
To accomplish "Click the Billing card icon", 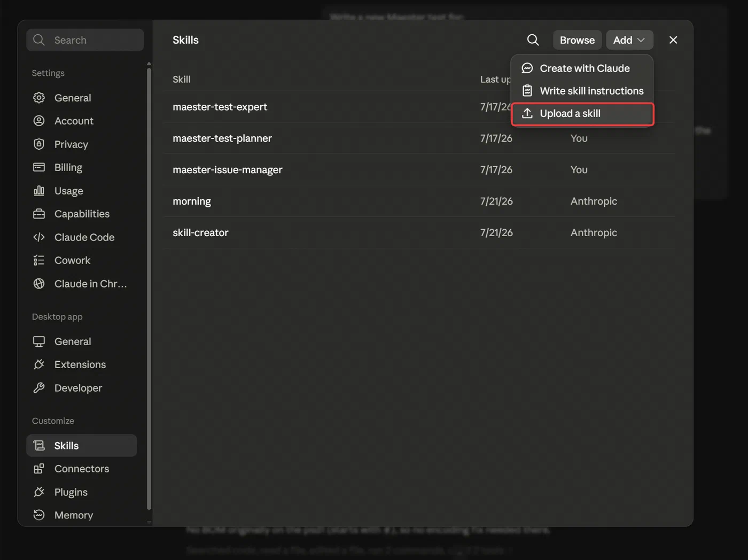I will pyautogui.click(x=39, y=167).
